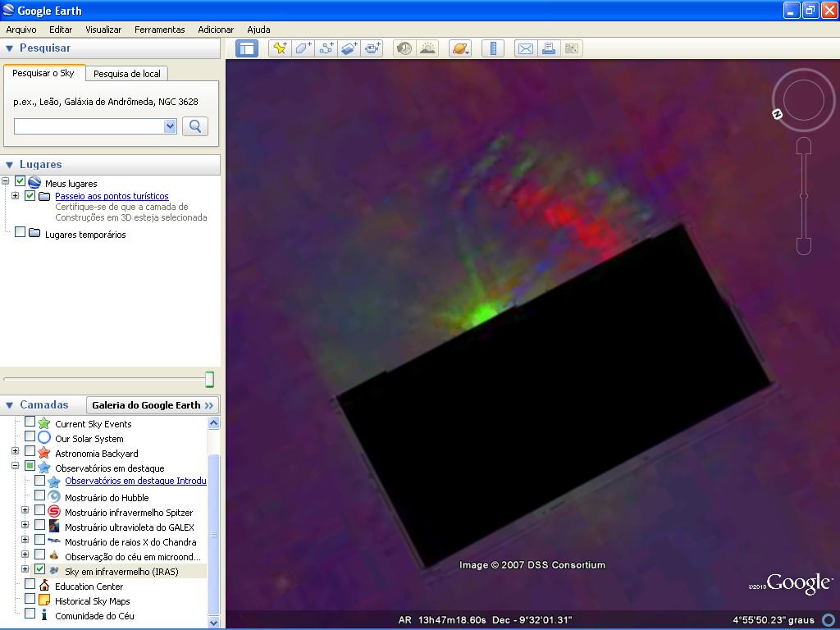Click the Historical Sky Maps icon
Screen dimensions: 840x630
(x=44, y=600)
